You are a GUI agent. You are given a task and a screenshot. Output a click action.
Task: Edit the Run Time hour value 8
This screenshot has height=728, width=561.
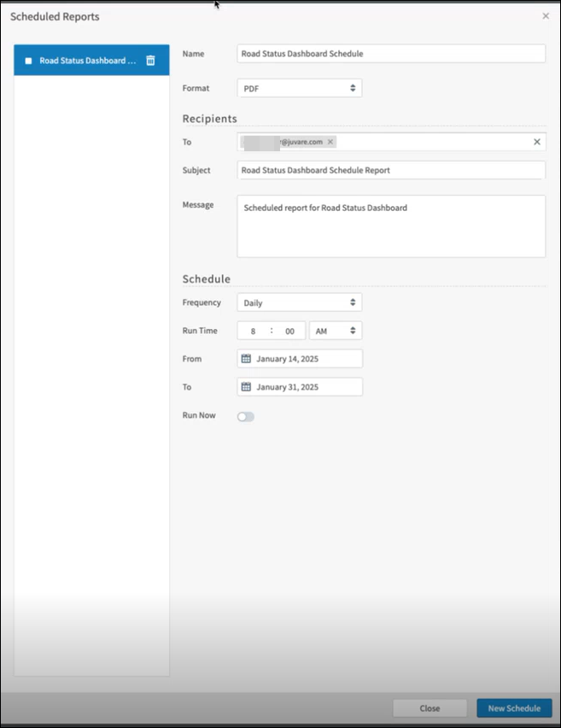(x=253, y=331)
